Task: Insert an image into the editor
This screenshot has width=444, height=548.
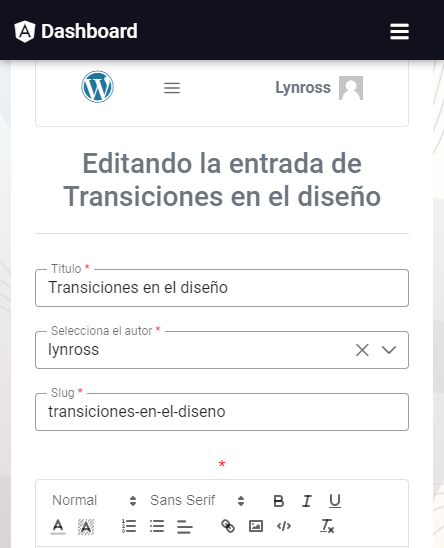Action: point(256,526)
